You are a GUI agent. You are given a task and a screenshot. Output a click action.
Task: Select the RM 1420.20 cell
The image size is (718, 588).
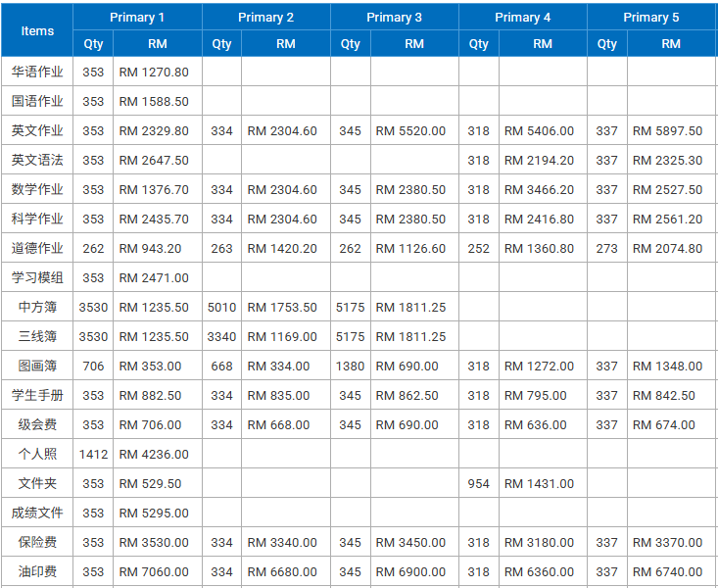tap(286, 248)
